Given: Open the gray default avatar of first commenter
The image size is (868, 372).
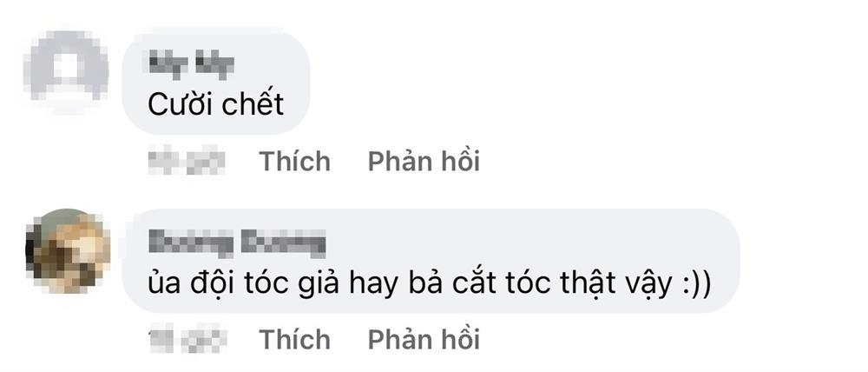Looking at the screenshot, I should [x=67, y=71].
